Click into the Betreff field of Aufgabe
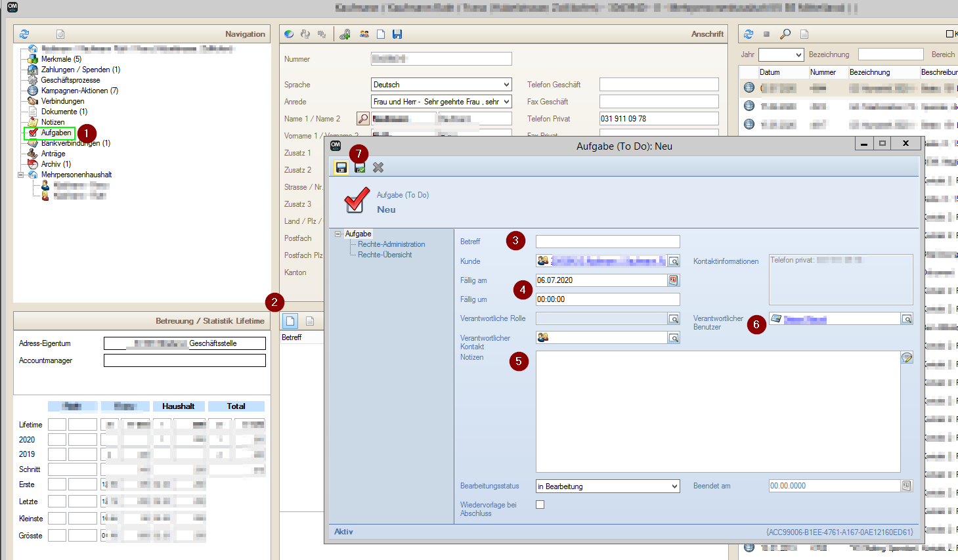 pyautogui.click(x=608, y=242)
